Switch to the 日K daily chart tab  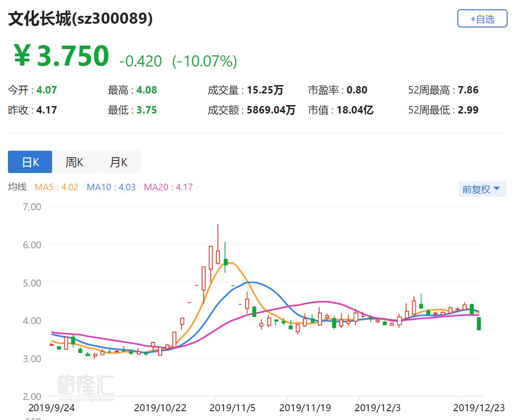click(30, 162)
